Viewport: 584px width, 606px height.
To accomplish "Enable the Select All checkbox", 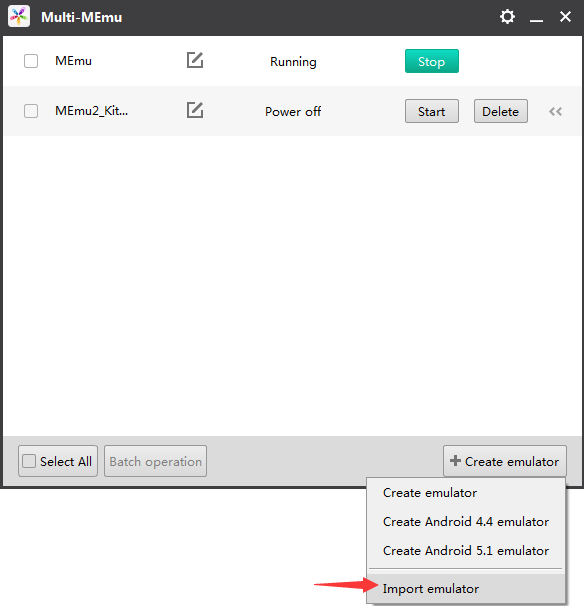I will pos(29,461).
